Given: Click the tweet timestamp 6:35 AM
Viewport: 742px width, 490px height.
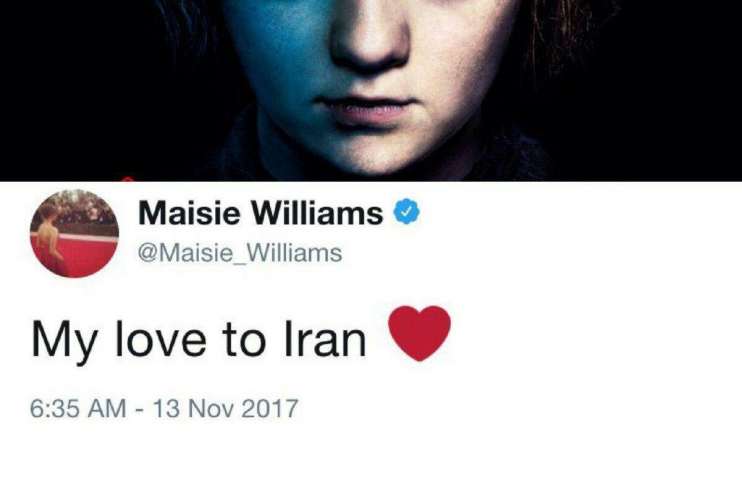Looking at the screenshot, I should pyautogui.click(x=78, y=409).
